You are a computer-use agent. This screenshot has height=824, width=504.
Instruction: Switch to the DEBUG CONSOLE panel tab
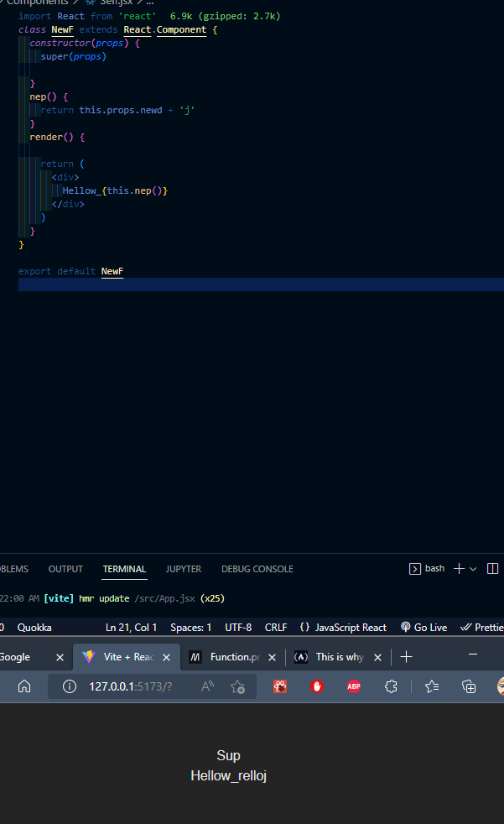click(257, 569)
